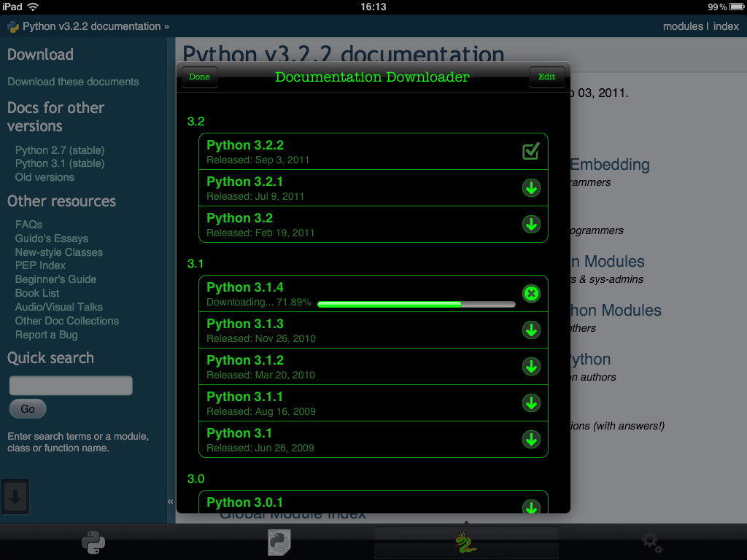Viewport: 747px width, 560px height.
Task: Tap Edit in Documentation Downloader
Action: pos(547,77)
